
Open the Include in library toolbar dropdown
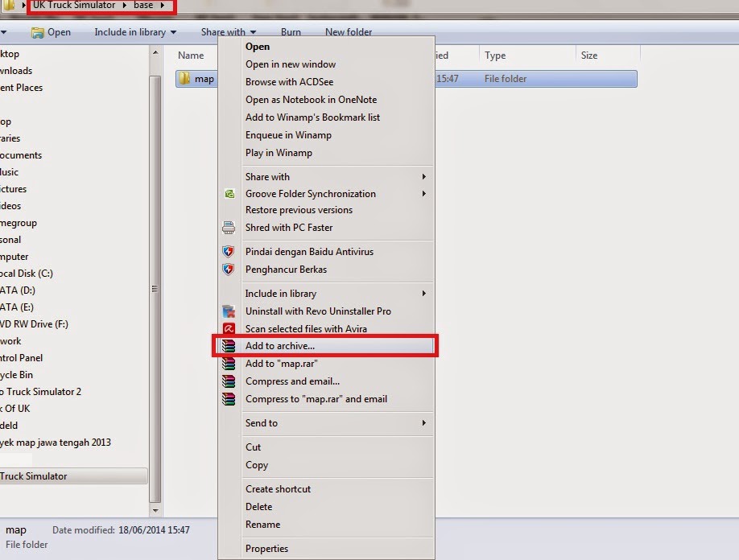point(173,32)
